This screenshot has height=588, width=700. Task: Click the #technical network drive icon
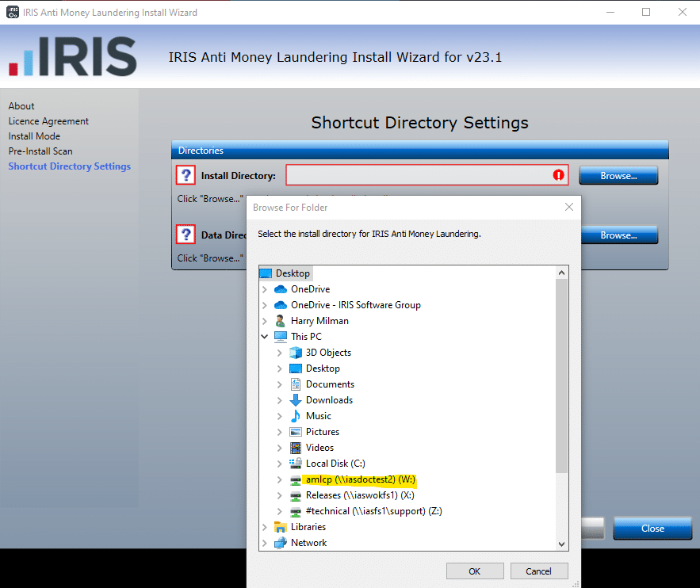click(296, 512)
